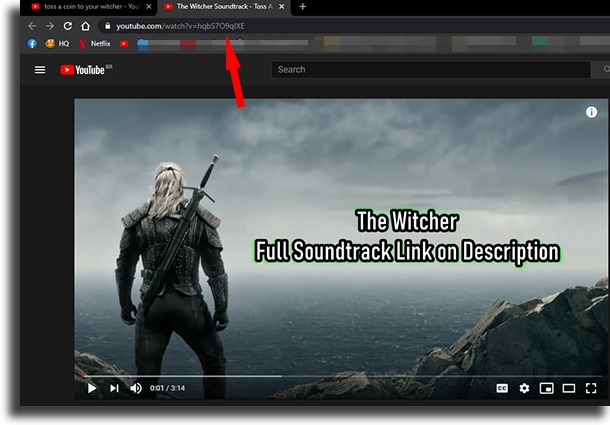Image resolution: width=610 pixels, height=425 pixels.
Task: Reload the page with the refresh icon
Action: [68, 26]
